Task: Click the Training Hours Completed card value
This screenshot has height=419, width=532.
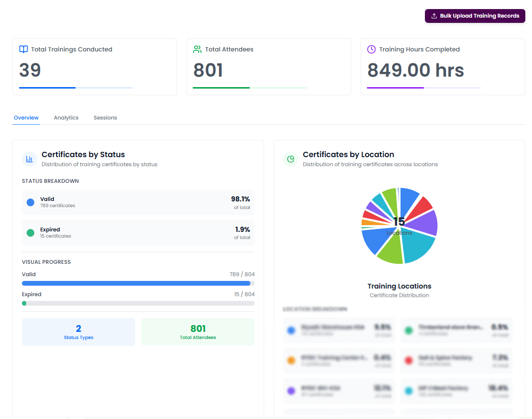Action: point(415,70)
